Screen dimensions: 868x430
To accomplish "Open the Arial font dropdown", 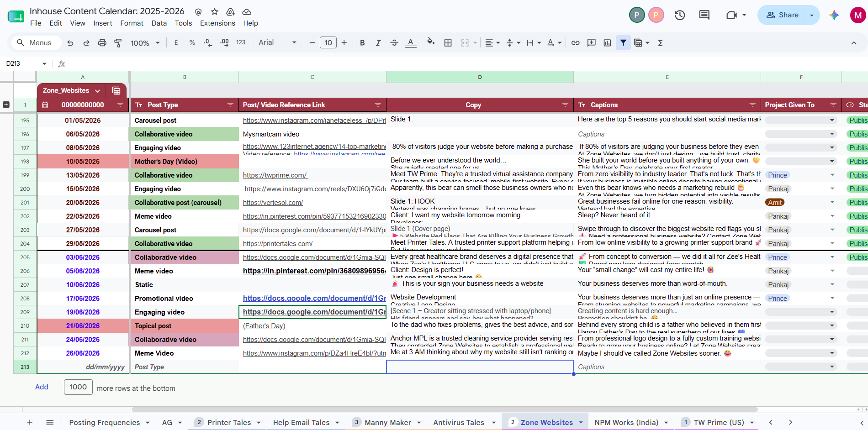I will pos(277,42).
